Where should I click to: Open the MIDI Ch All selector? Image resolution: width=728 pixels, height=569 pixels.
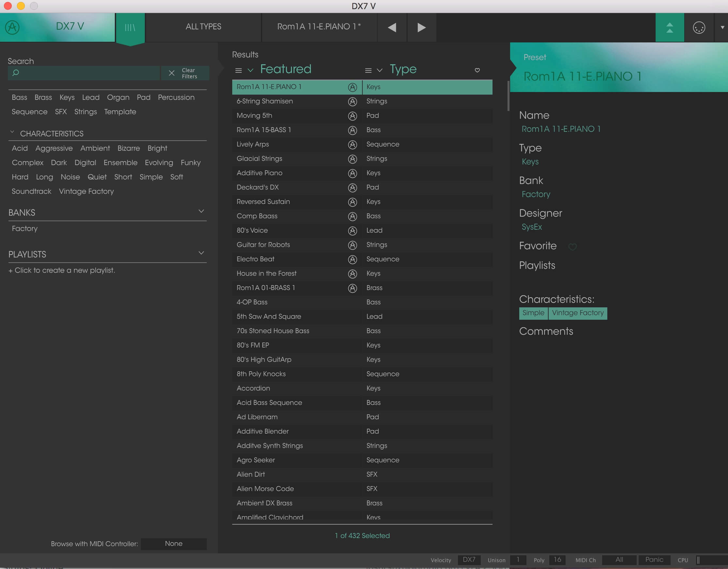click(619, 560)
